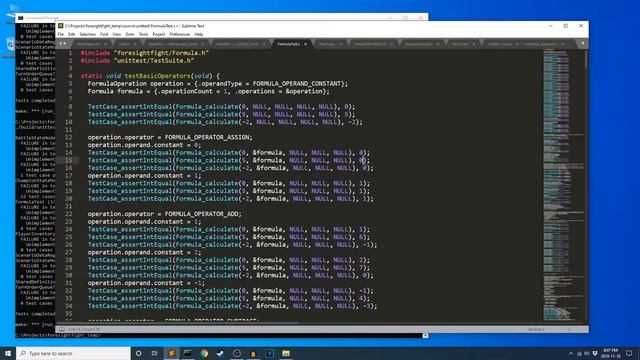This screenshot has width=640, height=360.
Task: Open Cortana from the taskbar
Action: click(x=138, y=353)
